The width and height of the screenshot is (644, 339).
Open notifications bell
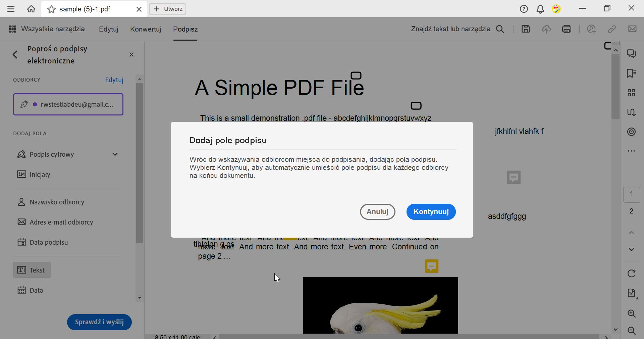[540, 9]
